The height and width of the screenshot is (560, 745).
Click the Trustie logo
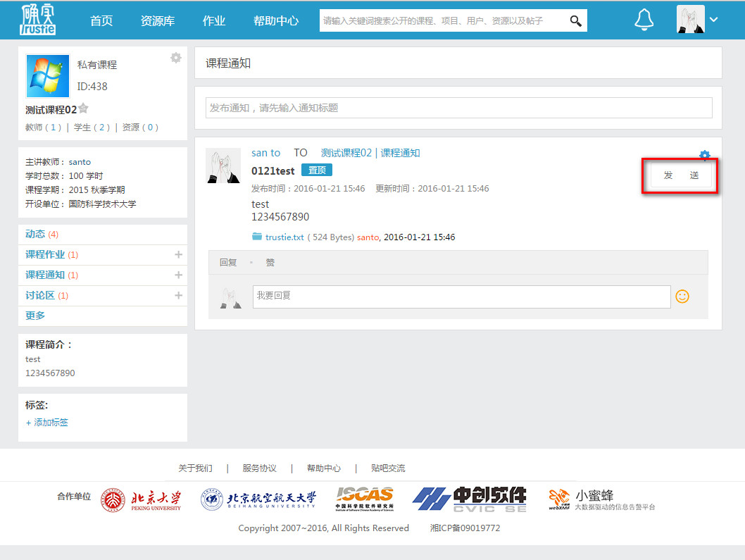pyautogui.click(x=37, y=20)
